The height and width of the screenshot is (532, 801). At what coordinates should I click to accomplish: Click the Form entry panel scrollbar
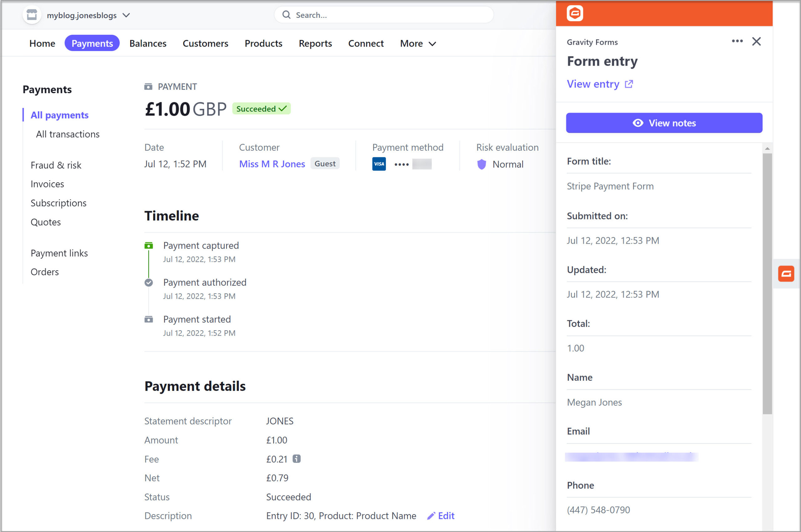pos(767,283)
